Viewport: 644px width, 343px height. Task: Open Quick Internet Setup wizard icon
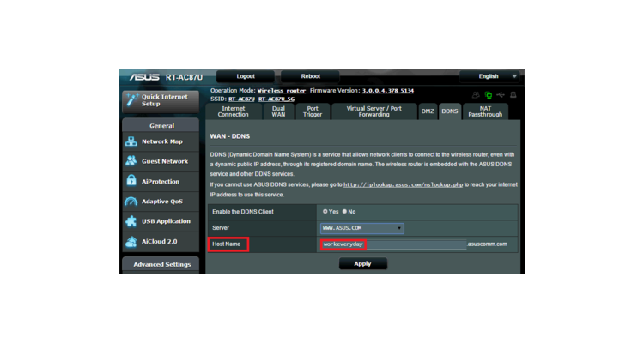[x=132, y=99]
